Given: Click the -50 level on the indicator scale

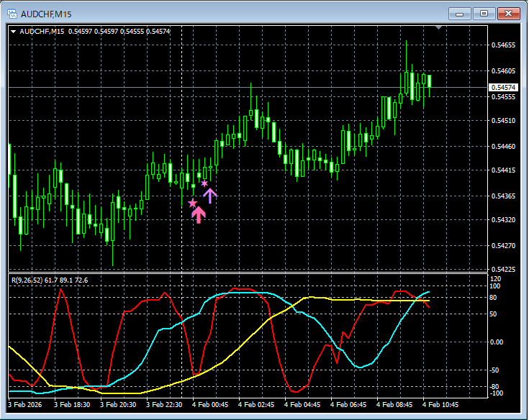Looking at the screenshot, I should point(494,370).
